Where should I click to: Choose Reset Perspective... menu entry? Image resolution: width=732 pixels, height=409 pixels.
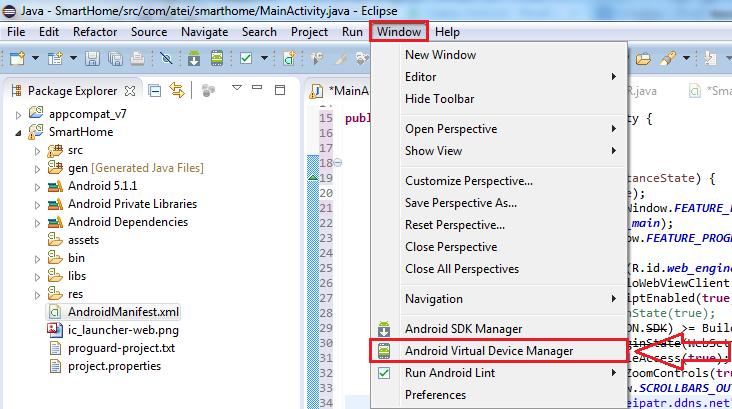point(500,225)
